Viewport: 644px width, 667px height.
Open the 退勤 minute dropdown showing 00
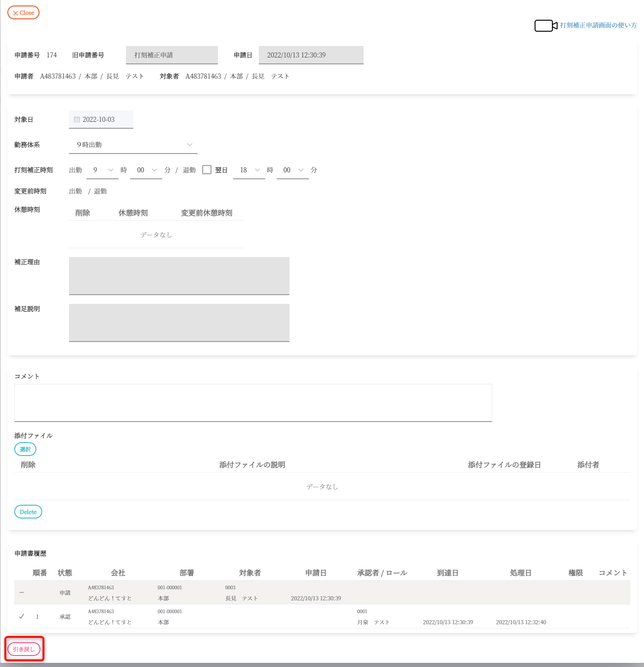(x=293, y=170)
